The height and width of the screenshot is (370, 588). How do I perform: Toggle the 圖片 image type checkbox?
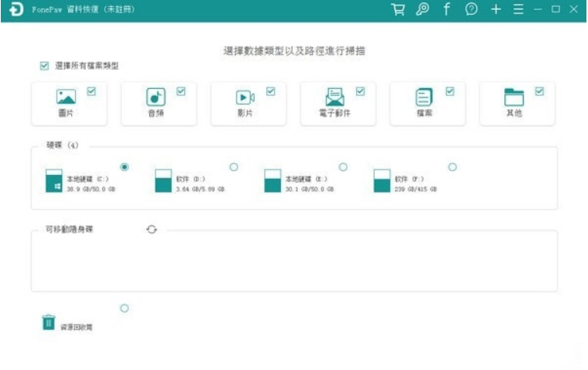click(91, 91)
